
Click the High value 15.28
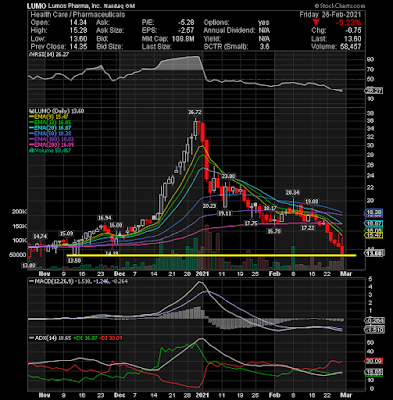[x=79, y=31]
